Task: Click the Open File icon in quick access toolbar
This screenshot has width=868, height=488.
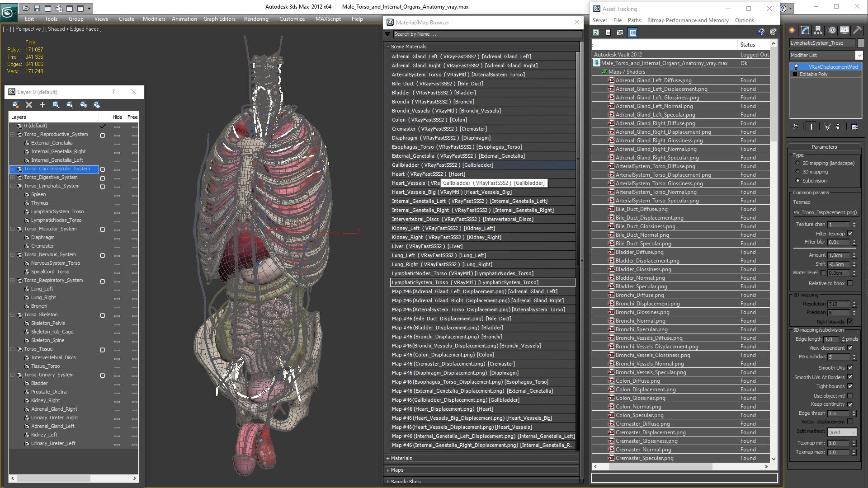Action: 26,8
